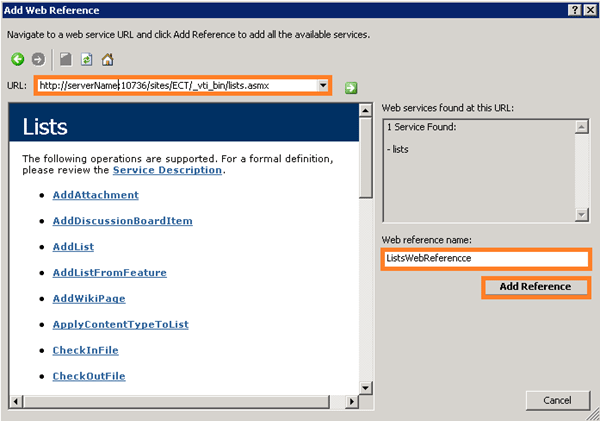
Task: Open the AddWikiPage operation
Action: (x=89, y=299)
